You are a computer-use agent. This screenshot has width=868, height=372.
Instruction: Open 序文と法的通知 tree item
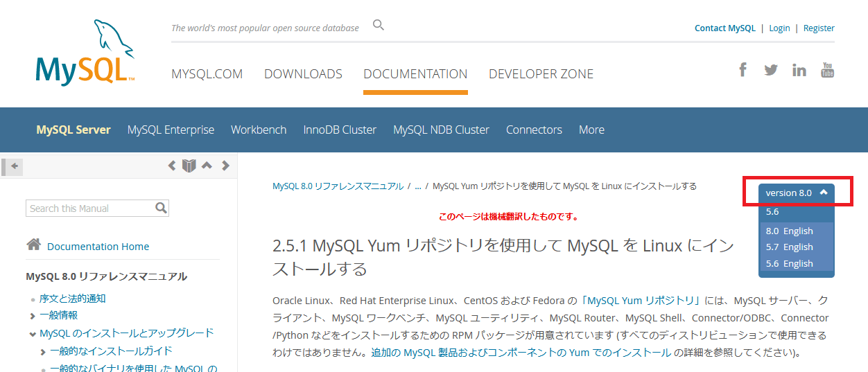(73, 299)
